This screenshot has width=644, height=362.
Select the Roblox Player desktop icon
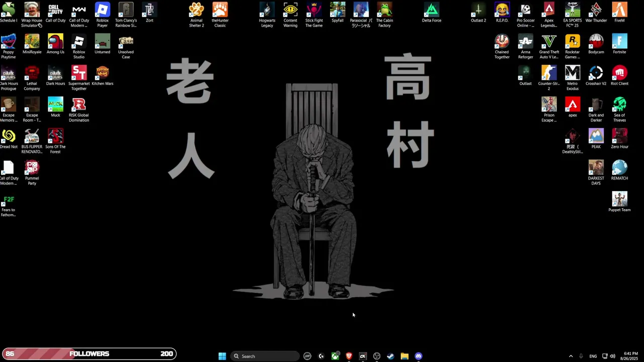pyautogui.click(x=102, y=15)
